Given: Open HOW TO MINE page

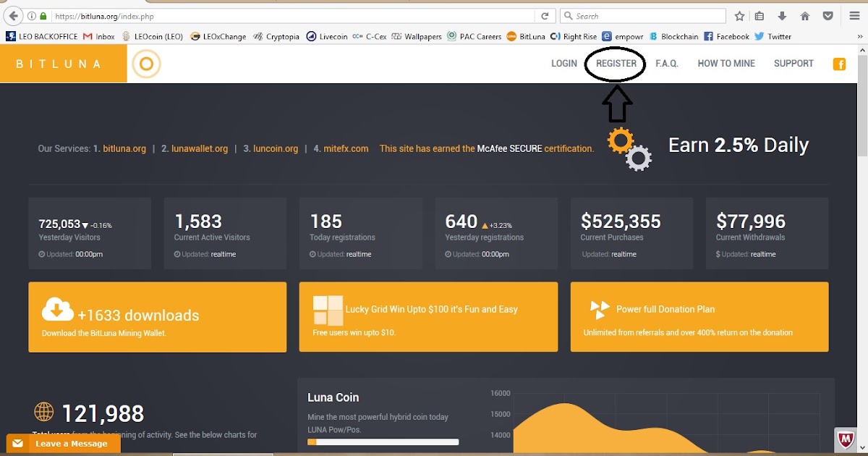Looking at the screenshot, I should pos(726,64).
